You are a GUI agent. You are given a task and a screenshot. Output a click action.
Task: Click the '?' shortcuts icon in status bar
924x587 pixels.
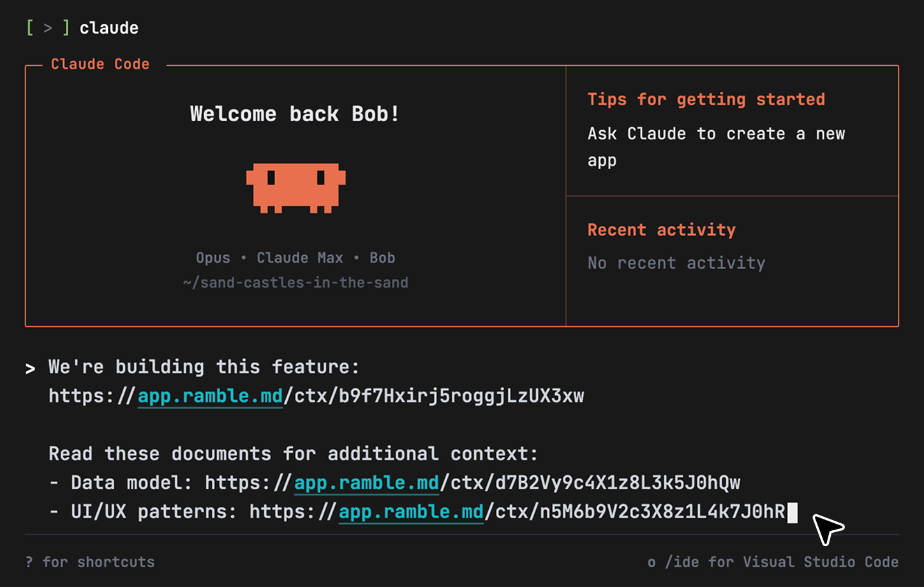click(28, 561)
